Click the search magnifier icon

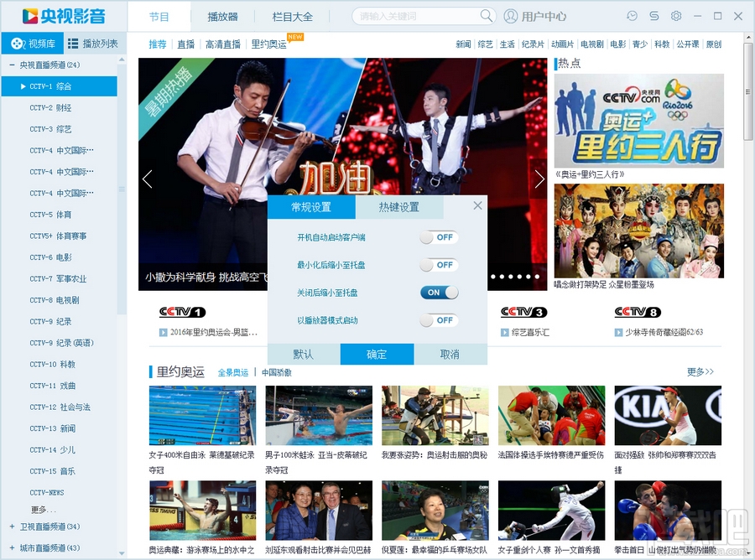coord(486,16)
